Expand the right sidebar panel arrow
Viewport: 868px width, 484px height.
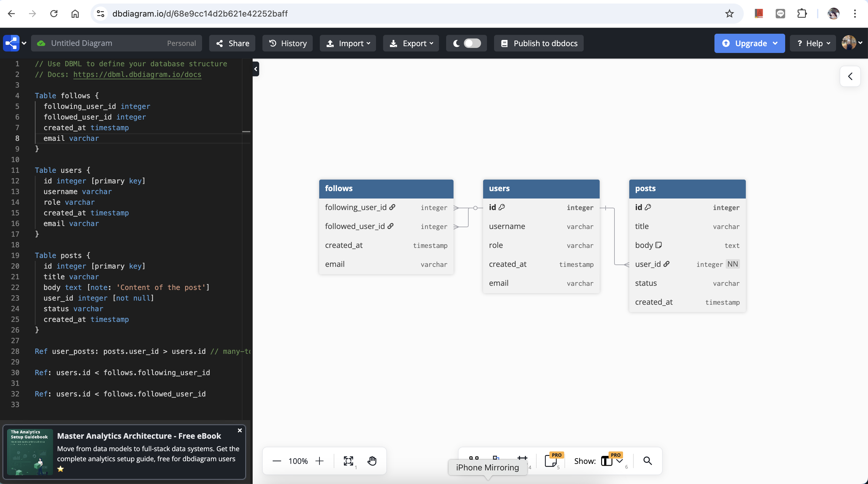tap(850, 77)
